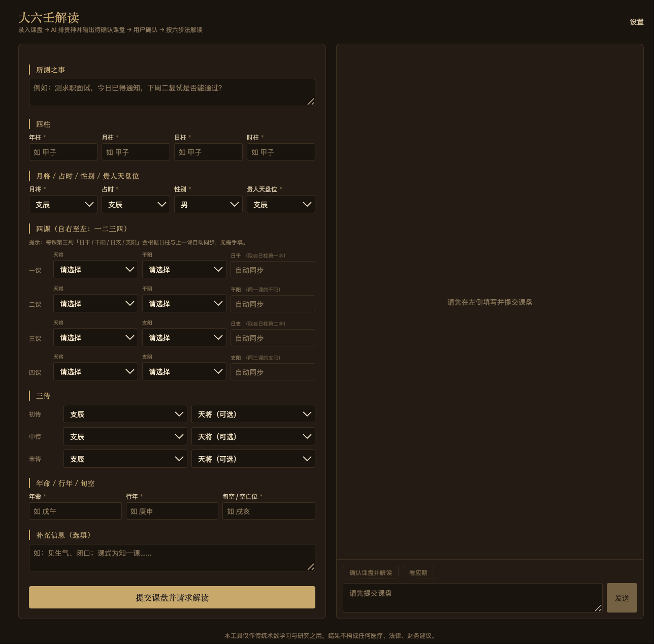Open the 设置 link
The height and width of the screenshot is (644, 654).
(636, 22)
